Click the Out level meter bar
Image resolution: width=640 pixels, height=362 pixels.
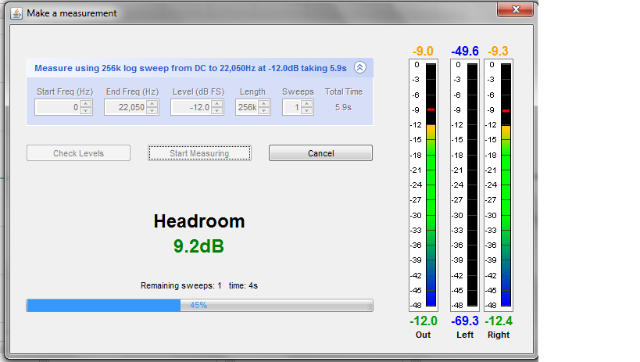(x=431, y=184)
